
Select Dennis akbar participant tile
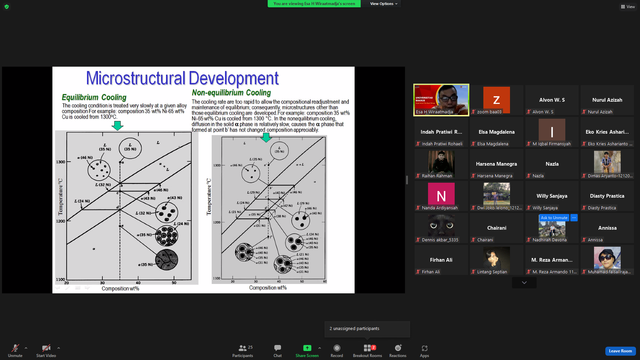(x=441, y=228)
